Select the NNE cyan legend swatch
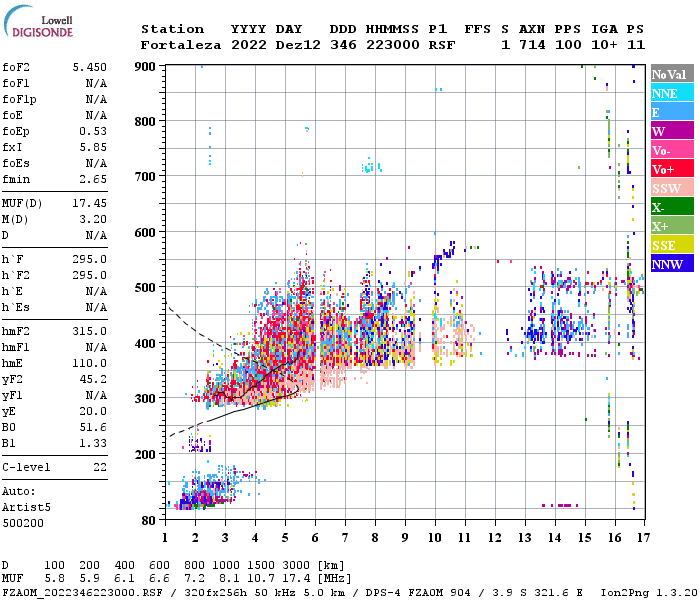The image size is (700, 600). [672, 93]
